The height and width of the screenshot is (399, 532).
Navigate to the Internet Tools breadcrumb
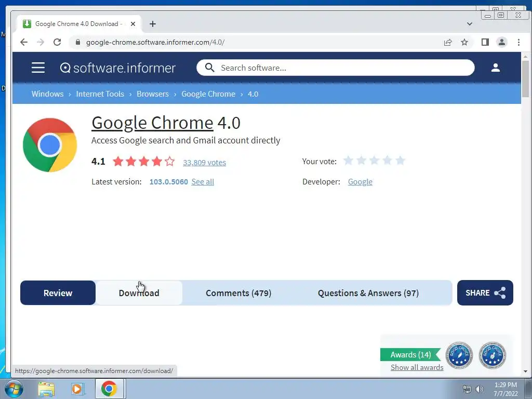click(100, 94)
